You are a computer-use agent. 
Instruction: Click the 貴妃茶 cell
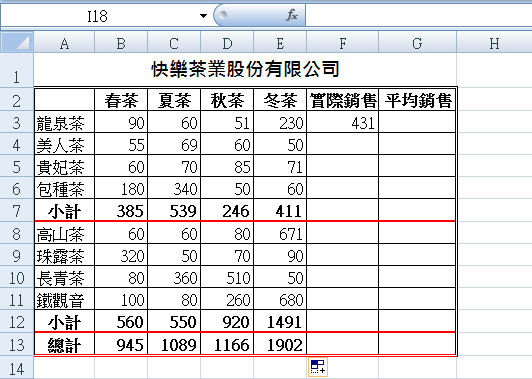pos(64,166)
